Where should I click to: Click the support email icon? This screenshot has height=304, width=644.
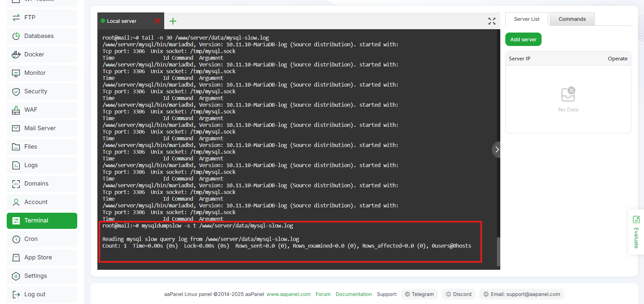pyautogui.click(x=486, y=294)
